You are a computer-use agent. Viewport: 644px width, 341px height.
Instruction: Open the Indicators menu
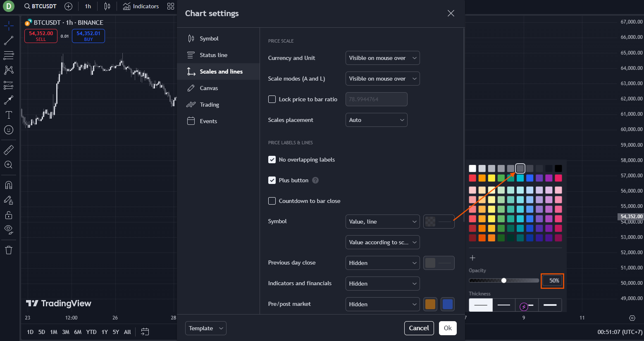coord(141,6)
